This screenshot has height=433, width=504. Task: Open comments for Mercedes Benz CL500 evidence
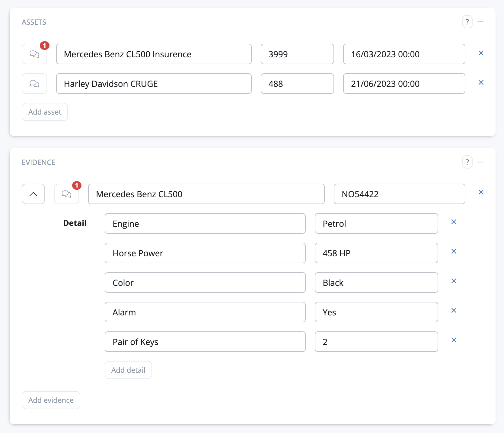tap(66, 194)
